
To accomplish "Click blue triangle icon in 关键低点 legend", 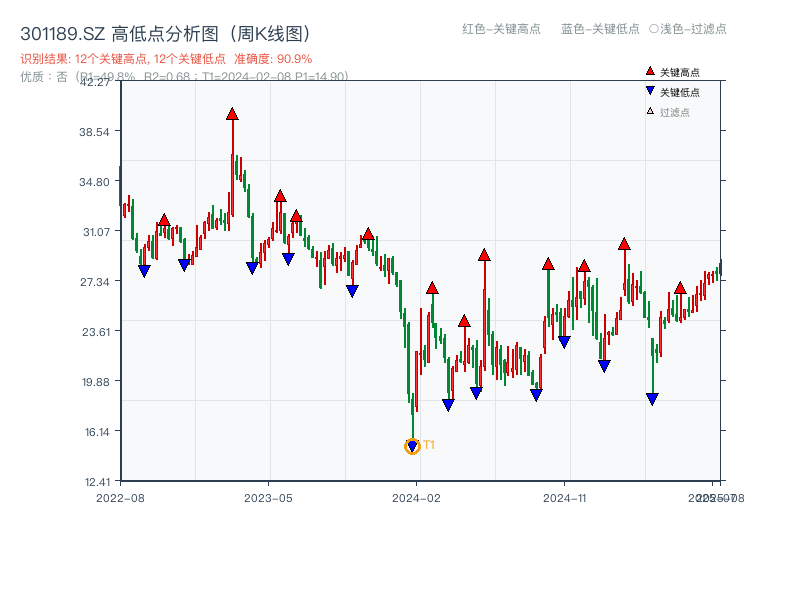I will click(650, 91).
